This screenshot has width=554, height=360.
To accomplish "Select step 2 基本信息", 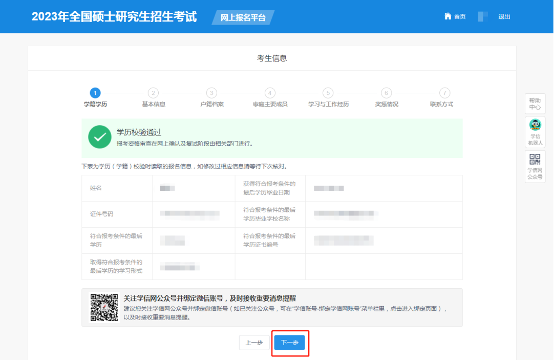I will pyautogui.click(x=153, y=98).
